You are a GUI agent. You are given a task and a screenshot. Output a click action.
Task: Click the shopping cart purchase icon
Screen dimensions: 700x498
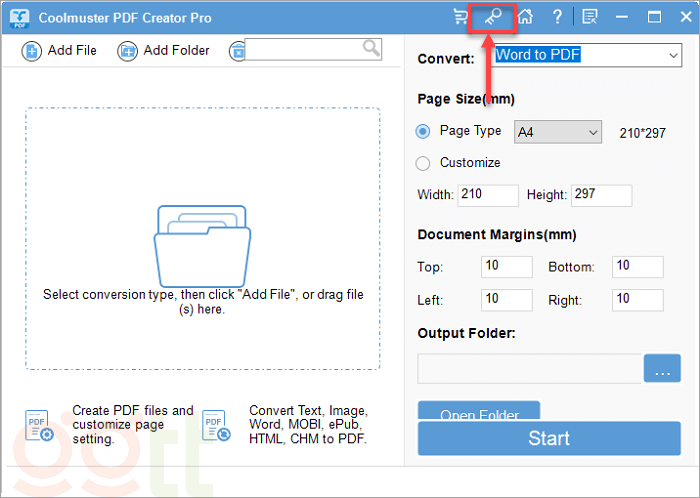pos(461,17)
